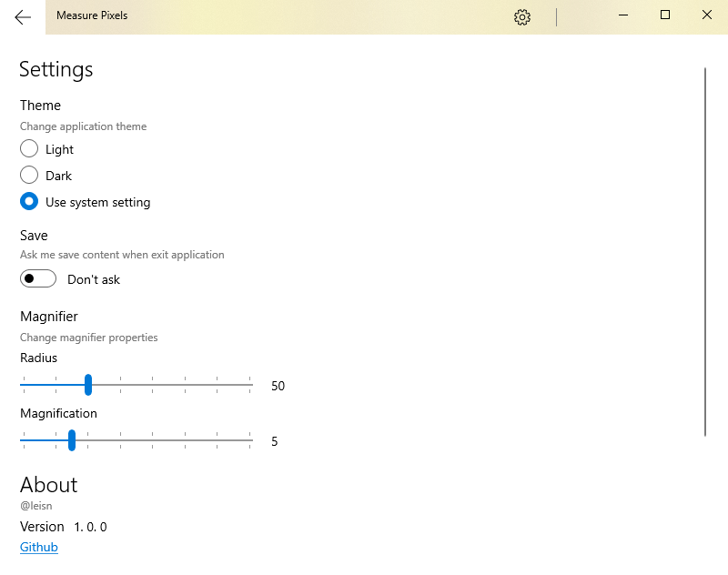Choose the Use system setting radio button
Screen dimensions: 728x575
pyautogui.click(x=29, y=202)
